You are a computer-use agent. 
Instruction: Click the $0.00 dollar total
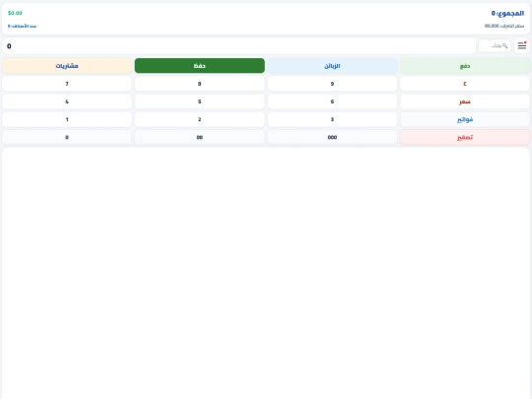15,13
